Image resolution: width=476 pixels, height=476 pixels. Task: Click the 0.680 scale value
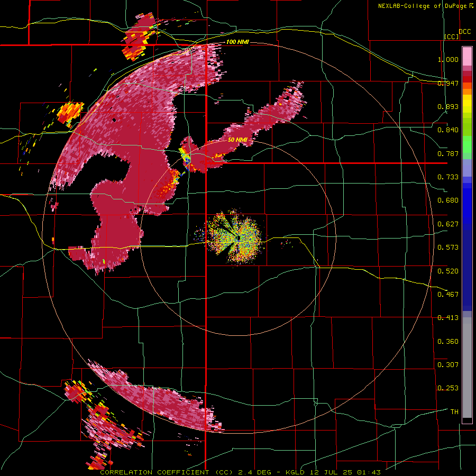tap(448, 200)
